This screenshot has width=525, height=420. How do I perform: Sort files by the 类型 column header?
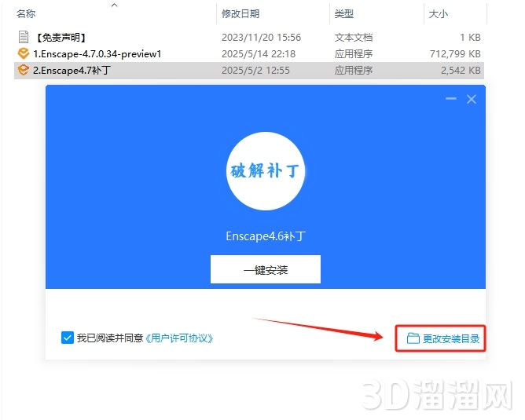point(344,13)
